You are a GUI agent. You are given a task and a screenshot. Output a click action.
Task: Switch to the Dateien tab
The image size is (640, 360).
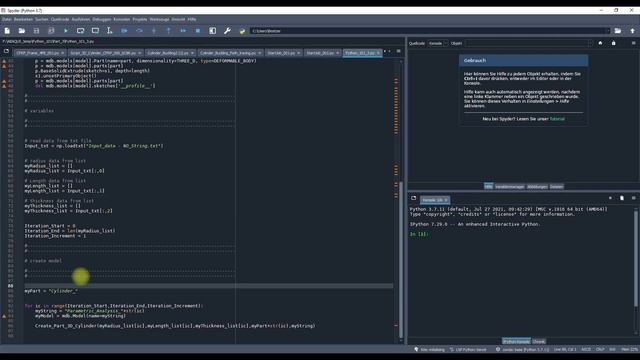click(556, 187)
